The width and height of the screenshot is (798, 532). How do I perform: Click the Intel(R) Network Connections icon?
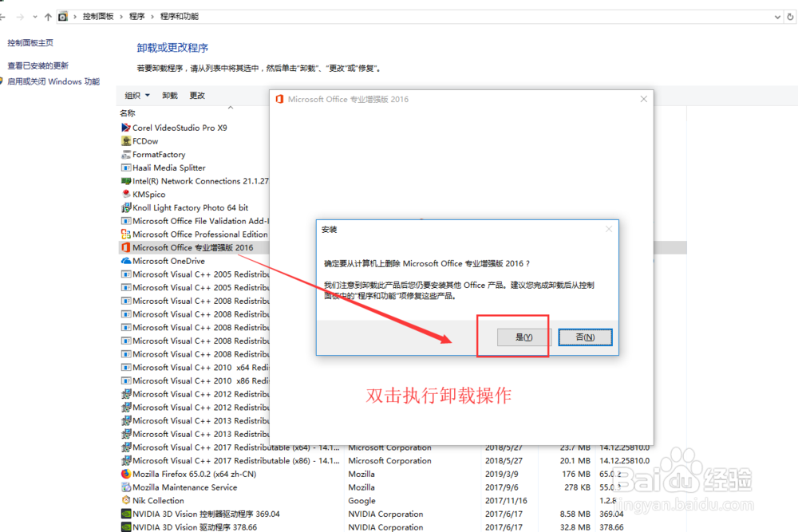[x=126, y=181]
